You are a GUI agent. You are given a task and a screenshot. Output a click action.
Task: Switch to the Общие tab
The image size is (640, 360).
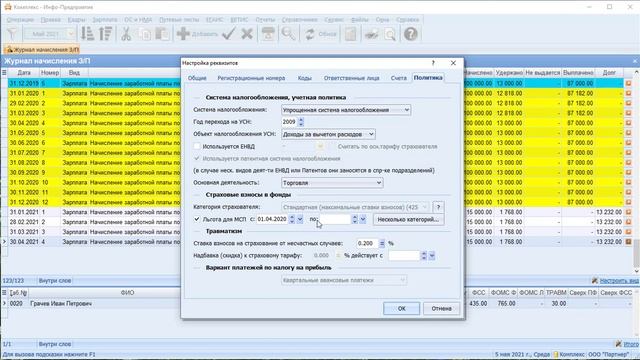click(197, 78)
